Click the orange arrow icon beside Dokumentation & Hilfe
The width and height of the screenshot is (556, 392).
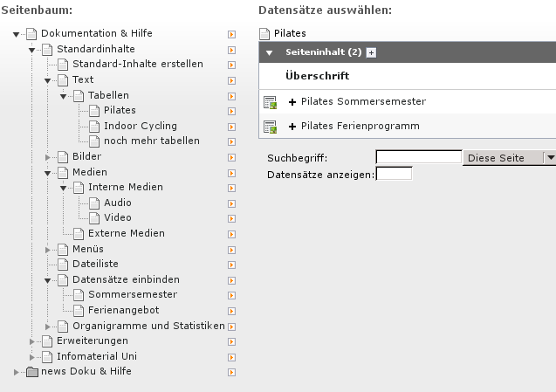click(231, 34)
